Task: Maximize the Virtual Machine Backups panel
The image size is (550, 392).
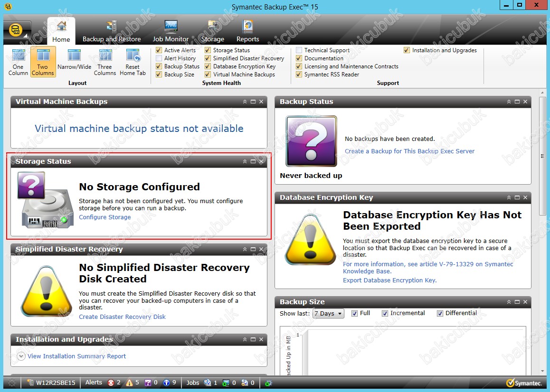Action: [253, 102]
